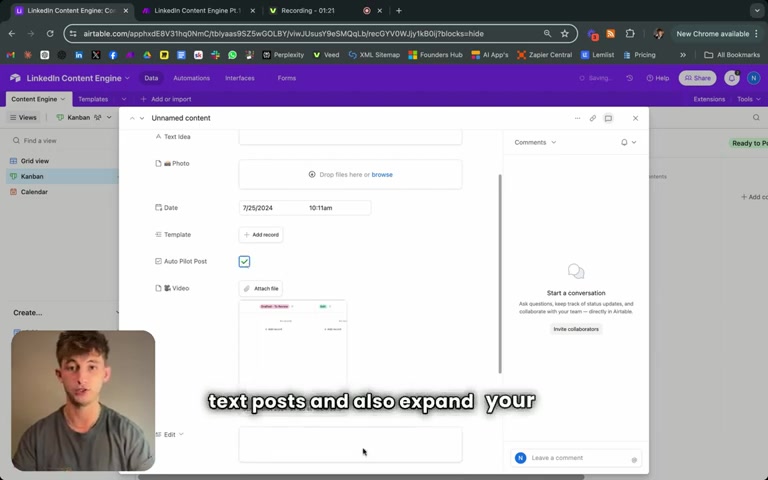768x480 pixels.
Task: Click the browser back arrow
Action: 12,34
